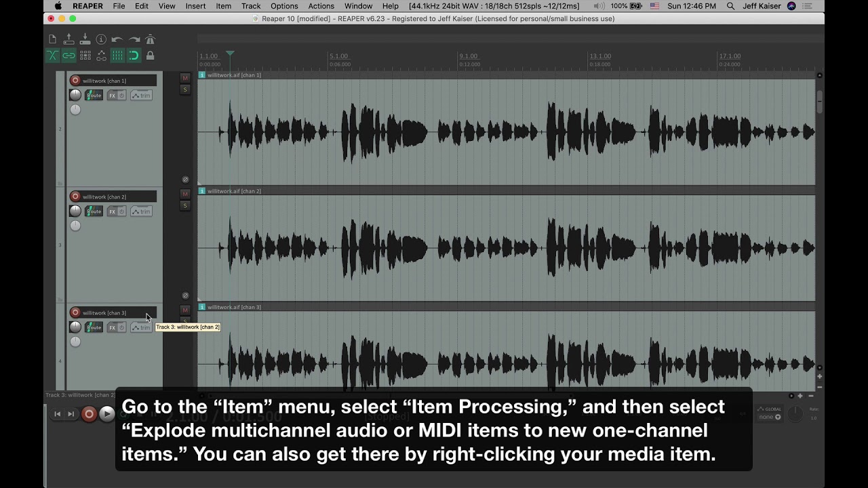868x488 pixels.
Task: Click the transport go to end button
Action: (71, 414)
